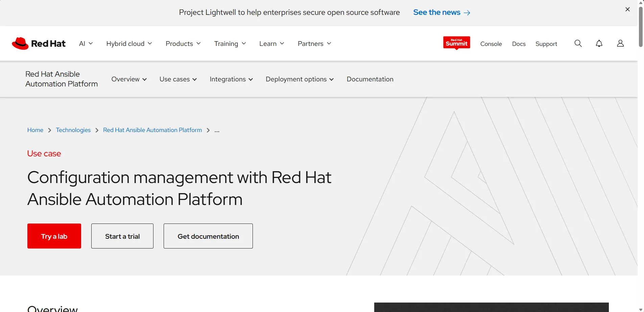This screenshot has height=312, width=644.
Task: Click Red Hat Ansible Automation Platform breadcrumb
Action: (x=152, y=130)
